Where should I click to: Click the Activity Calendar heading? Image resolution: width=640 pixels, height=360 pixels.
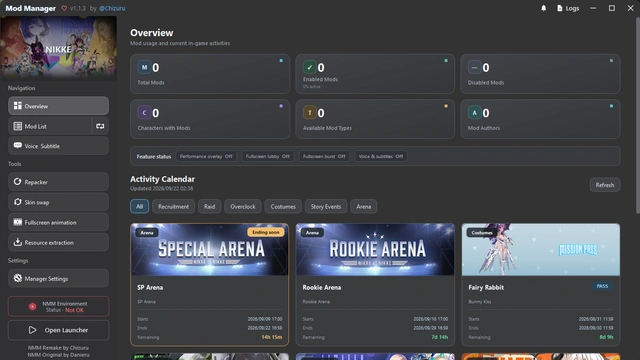coord(162,179)
